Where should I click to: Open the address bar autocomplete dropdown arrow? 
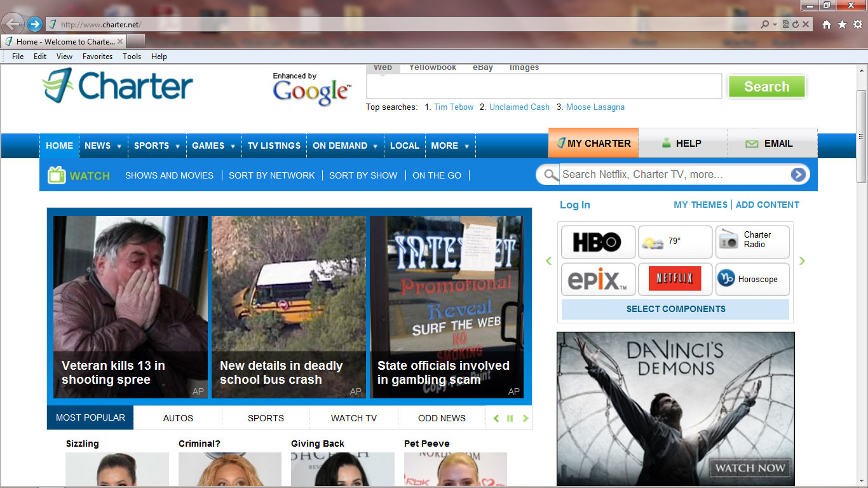pos(775,25)
